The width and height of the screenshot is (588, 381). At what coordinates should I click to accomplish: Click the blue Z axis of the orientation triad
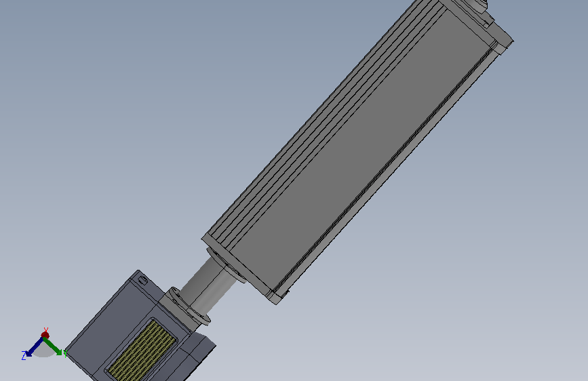pyautogui.click(x=34, y=347)
